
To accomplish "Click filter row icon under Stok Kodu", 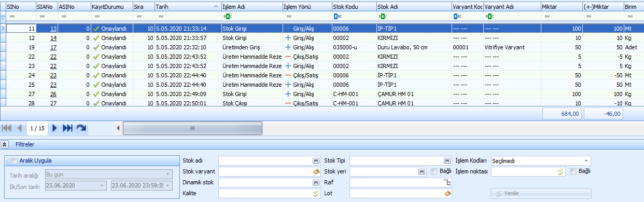I will (x=338, y=17).
